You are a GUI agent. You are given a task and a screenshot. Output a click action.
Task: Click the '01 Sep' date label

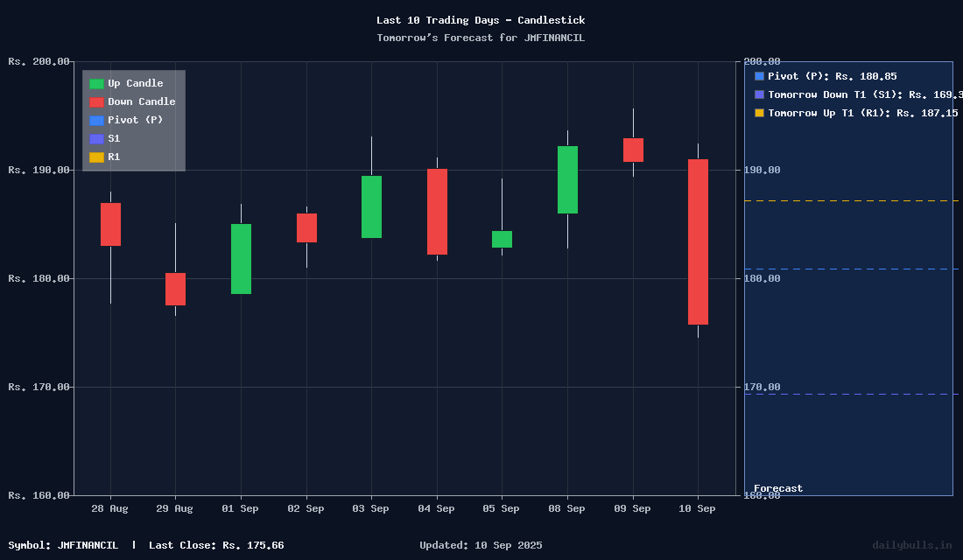[240, 508]
